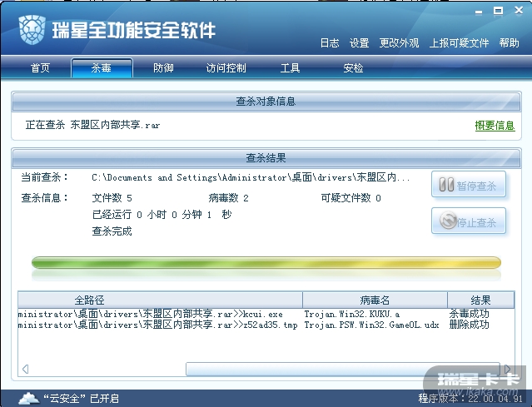Click the scrollbar left arrow in results list

[25, 369]
